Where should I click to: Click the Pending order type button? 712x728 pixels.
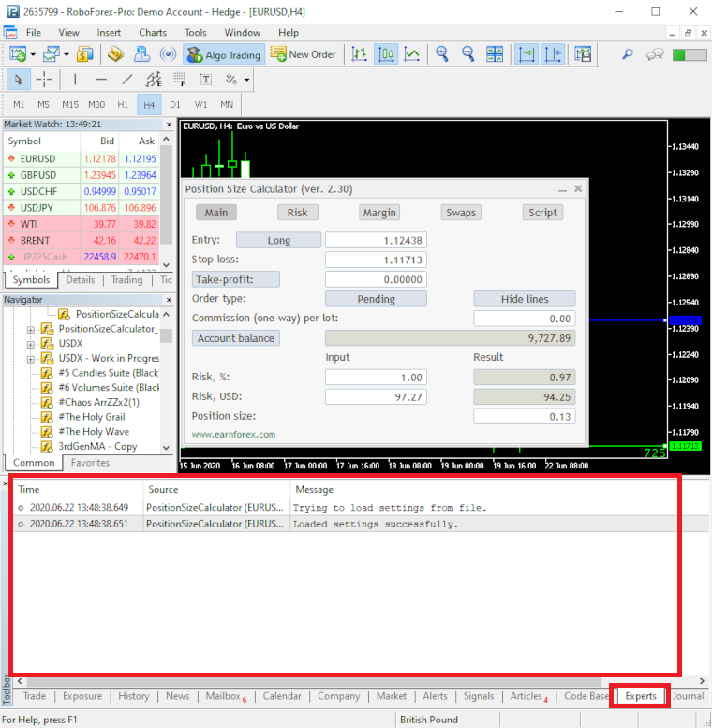[376, 299]
